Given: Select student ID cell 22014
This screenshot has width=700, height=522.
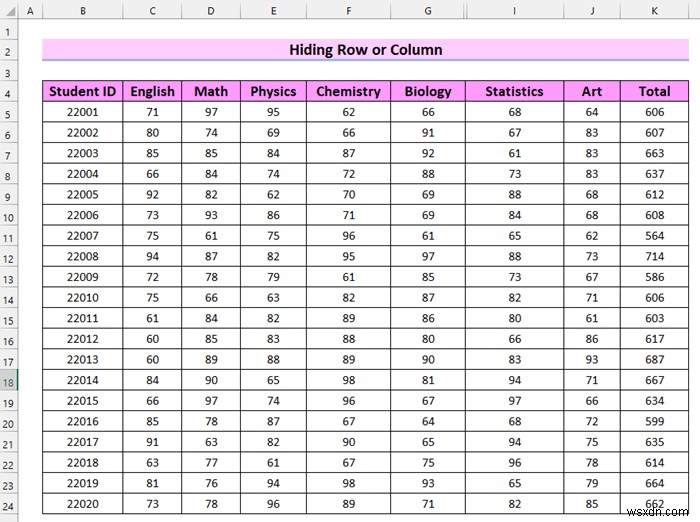Looking at the screenshot, I should pos(83,380).
